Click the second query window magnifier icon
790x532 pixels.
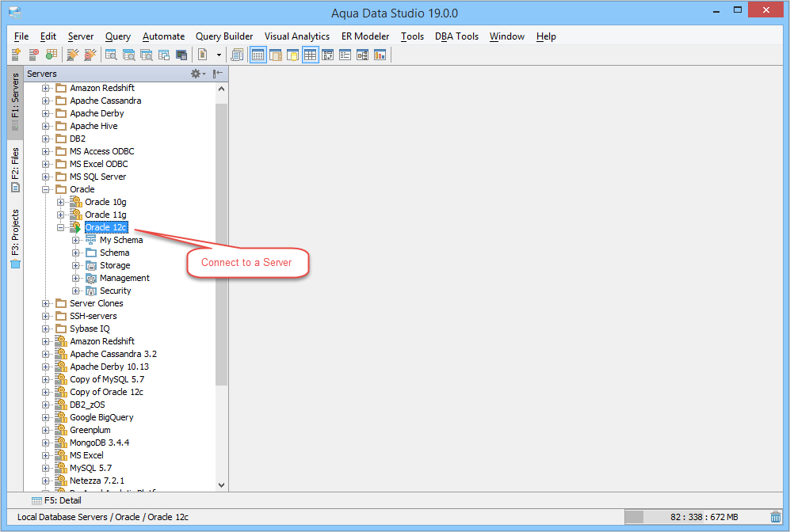(x=129, y=55)
